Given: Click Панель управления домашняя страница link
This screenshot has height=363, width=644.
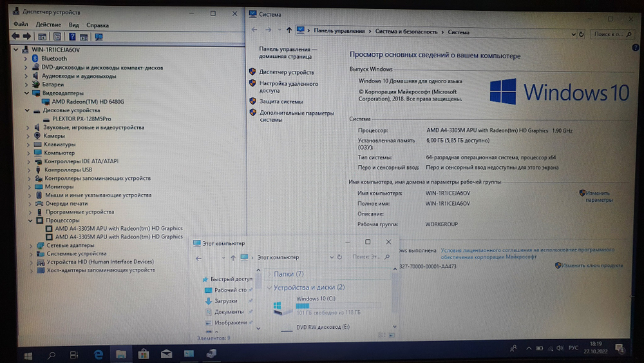Looking at the screenshot, I should [287, 53].
